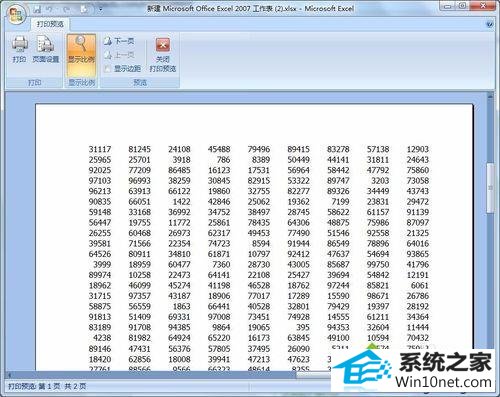
Task: Click the value 97103 in preview
Action: tap(100, 181)
